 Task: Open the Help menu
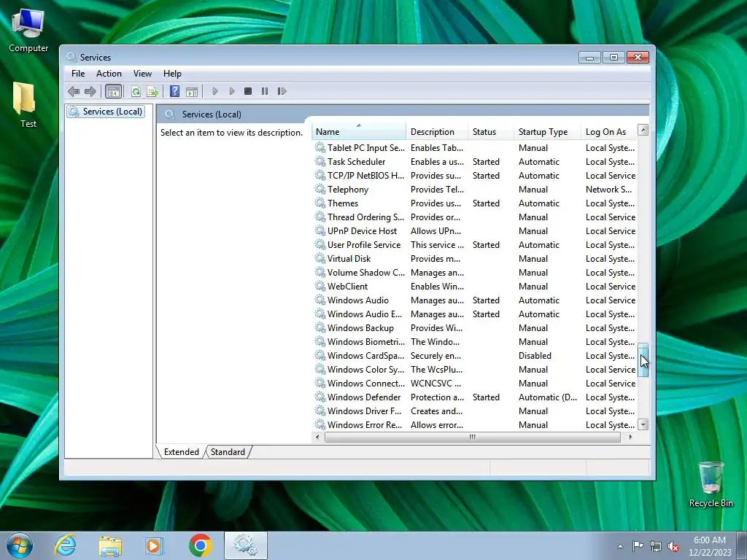coord(172,74)
